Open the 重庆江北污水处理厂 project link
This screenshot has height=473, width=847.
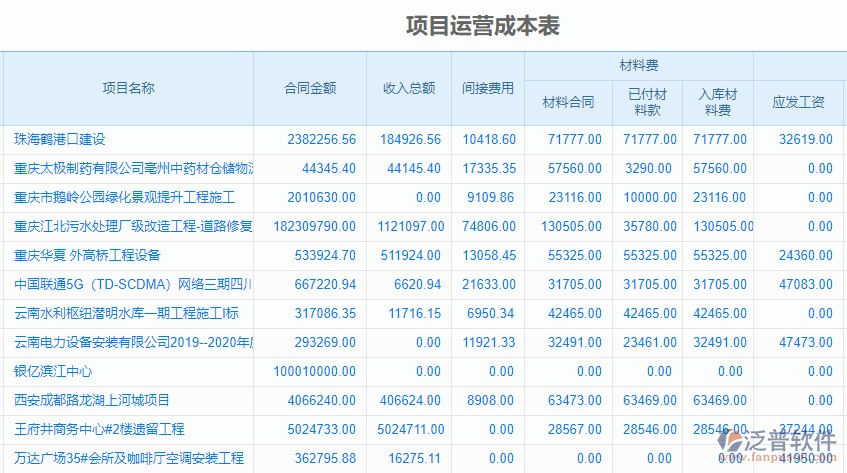click(133, 226)
